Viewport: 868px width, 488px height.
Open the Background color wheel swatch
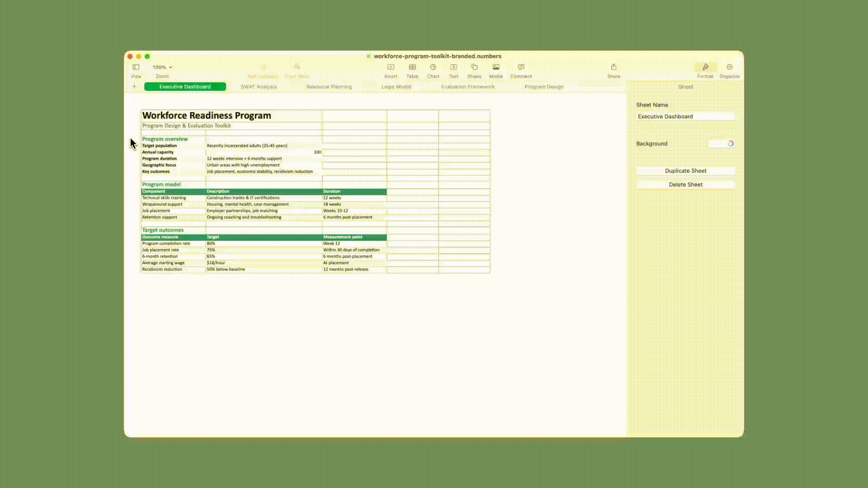tap(731, 144)
